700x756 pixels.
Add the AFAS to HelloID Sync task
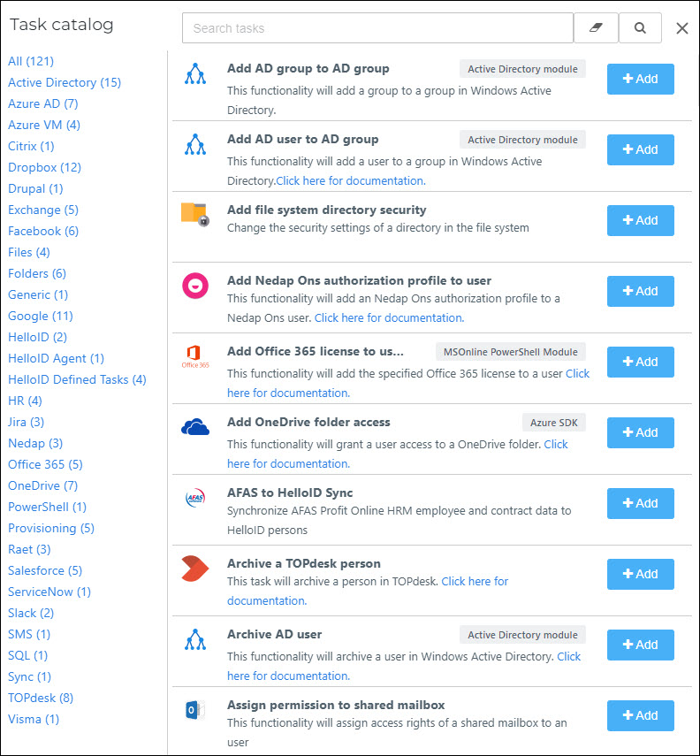point(640,503)
